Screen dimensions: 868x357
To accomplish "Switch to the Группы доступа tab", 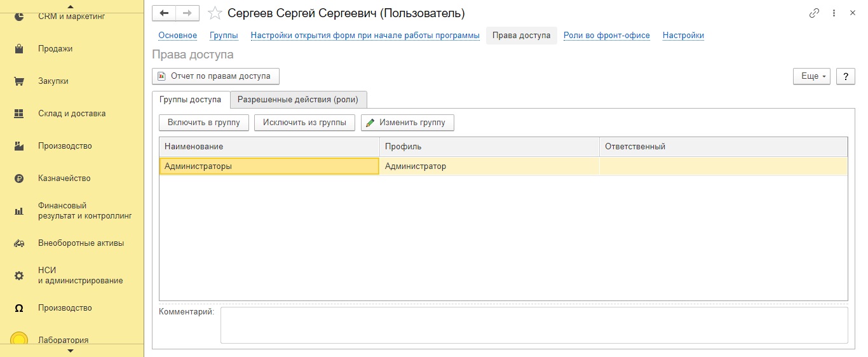I will (x=191, y=100).
